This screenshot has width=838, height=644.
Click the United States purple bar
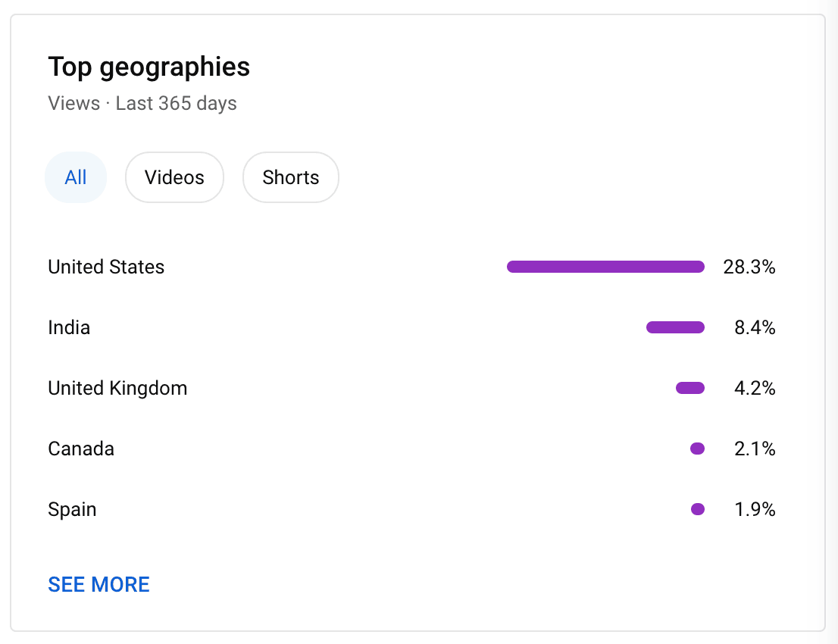(x=605, y=267)
